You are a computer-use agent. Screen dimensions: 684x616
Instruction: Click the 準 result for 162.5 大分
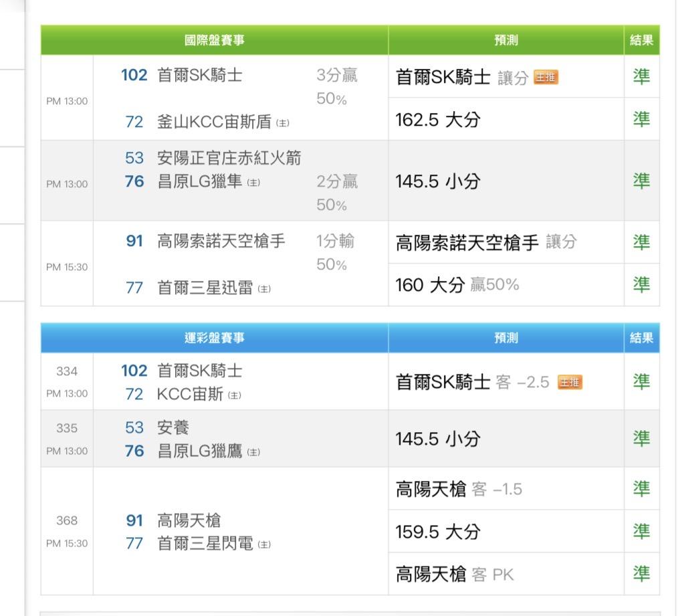click(642, 119)
